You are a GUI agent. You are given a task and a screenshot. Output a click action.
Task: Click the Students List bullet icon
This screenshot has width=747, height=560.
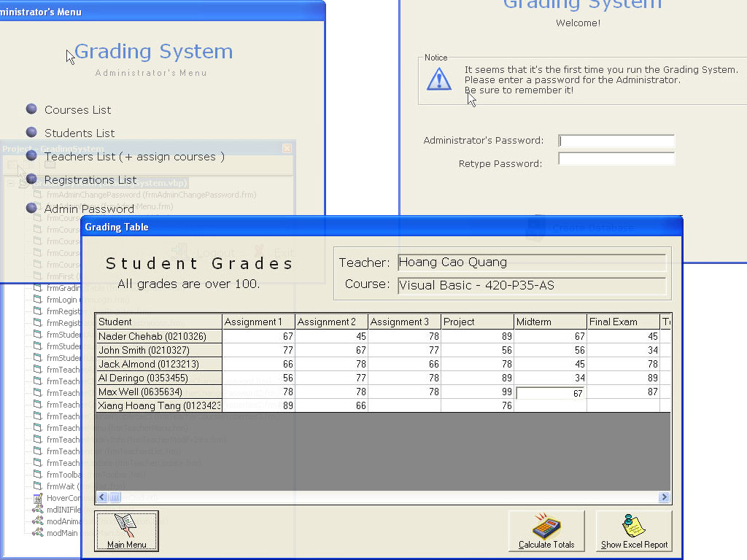click(31, 133)
